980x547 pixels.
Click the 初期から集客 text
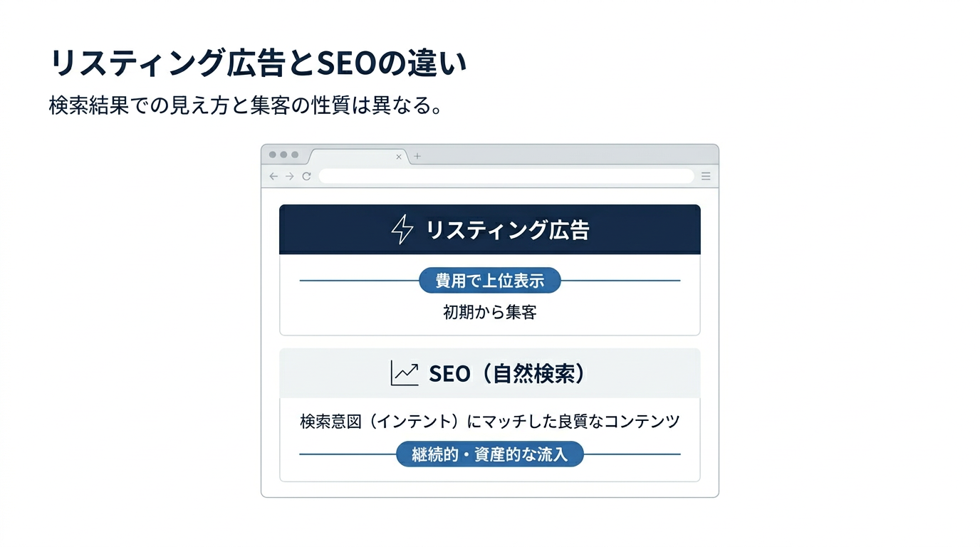(x=490, y=312)
